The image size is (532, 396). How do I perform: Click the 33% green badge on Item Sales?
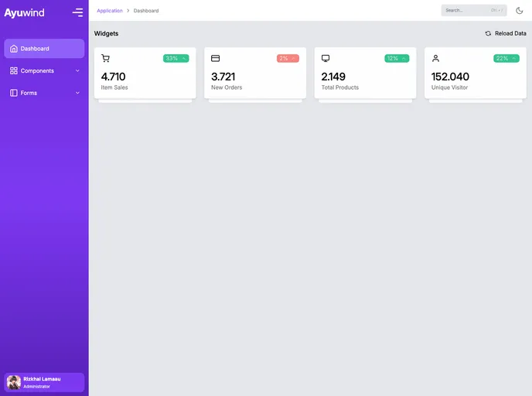[176, 58]
